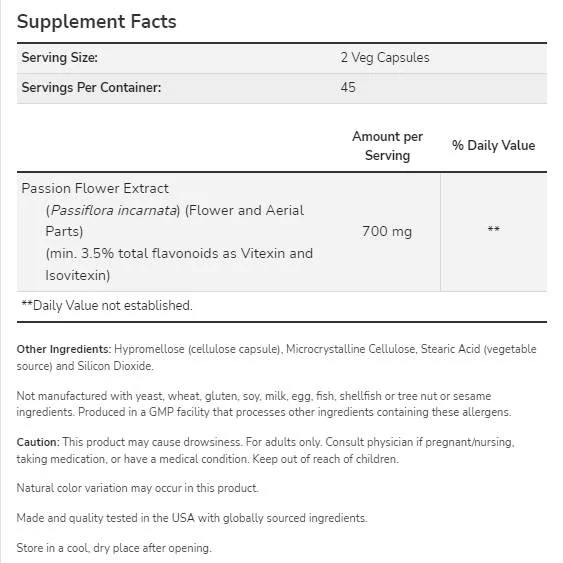Click the Natural color variation sentence
This screenshot has height=563, width=563.
pos(138,488)
